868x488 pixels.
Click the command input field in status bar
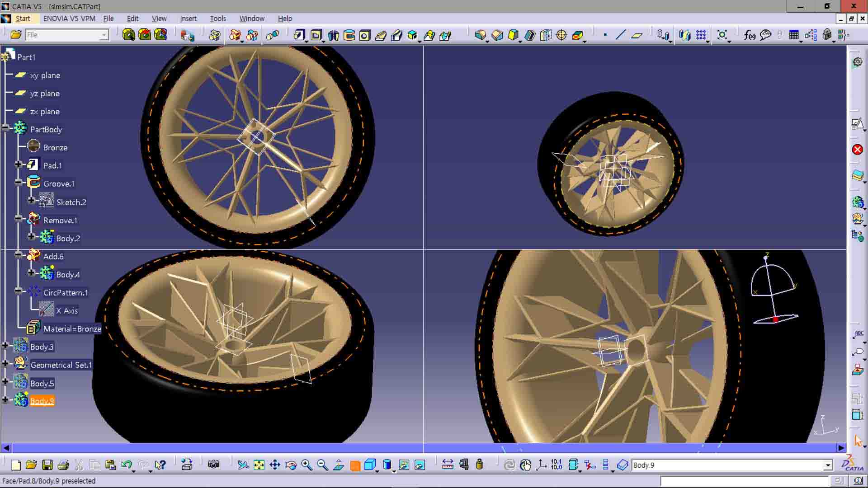[x=745, y=481]
